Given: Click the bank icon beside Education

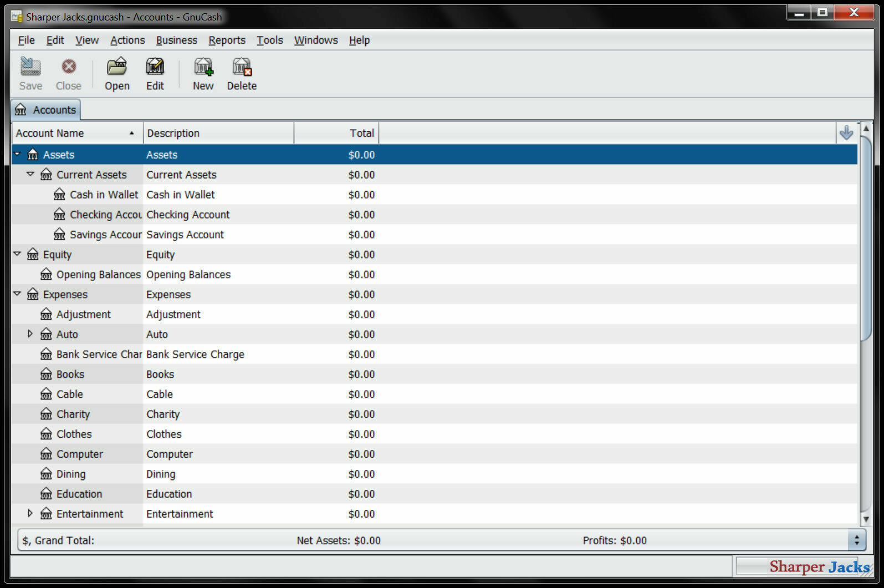Looking at the screenshot, I should [x=46, y=494].
